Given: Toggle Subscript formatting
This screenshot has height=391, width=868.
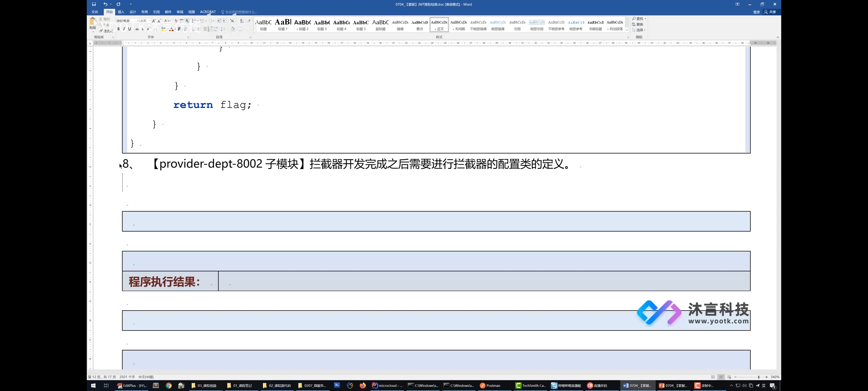Looking at the screenshot, I should [x=142, y=29].
